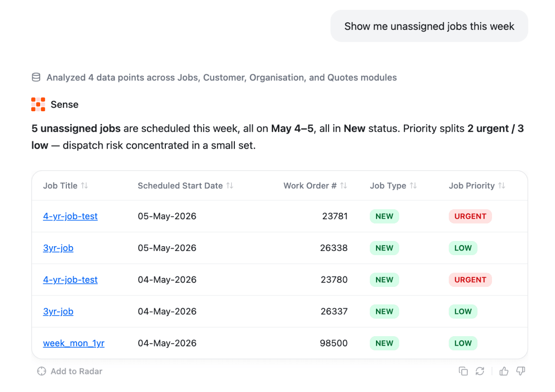Screen dimensions: 555x392
Task: Sort by Scheduled Start Date arrows
Action: click(x=230, y=186)
